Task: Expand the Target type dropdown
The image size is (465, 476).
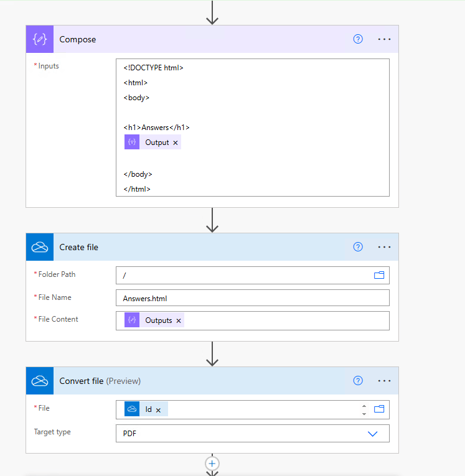Action: (373, 434)
